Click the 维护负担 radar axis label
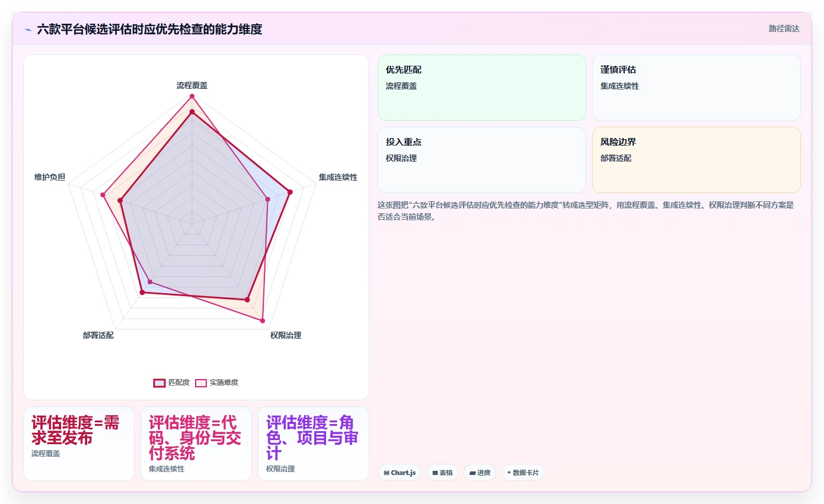This screenshot has width=824, height=504. coord(50,177)
